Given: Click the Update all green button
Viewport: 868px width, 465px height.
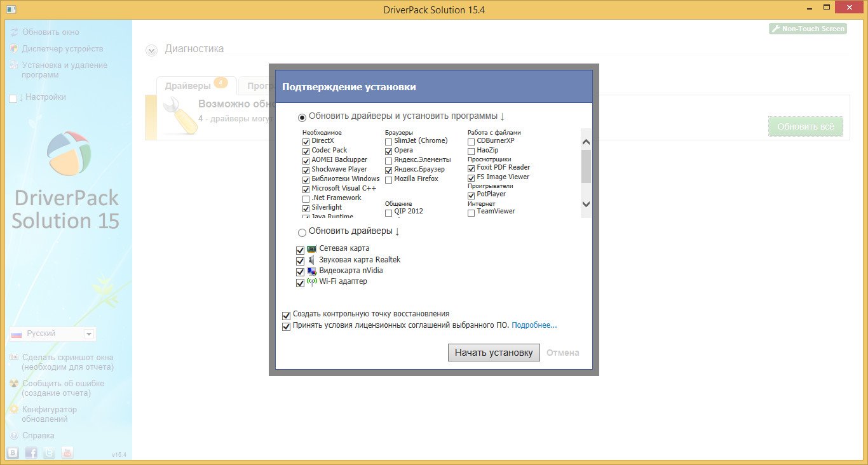Looking at the screenshot, I should click(806, 126).
